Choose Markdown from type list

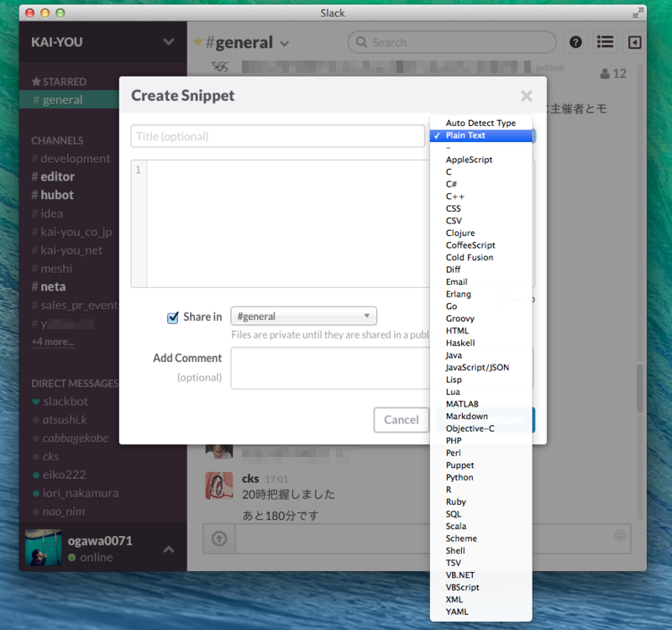point(480,416)
